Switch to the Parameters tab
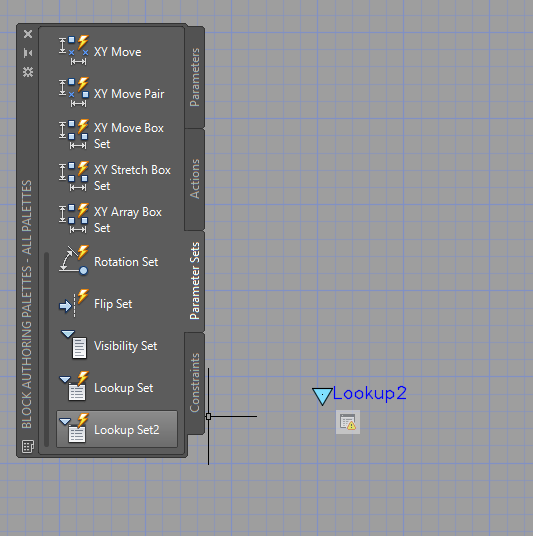Image resolution: width=533 pixels, height=536 pixels. [195, 77]
